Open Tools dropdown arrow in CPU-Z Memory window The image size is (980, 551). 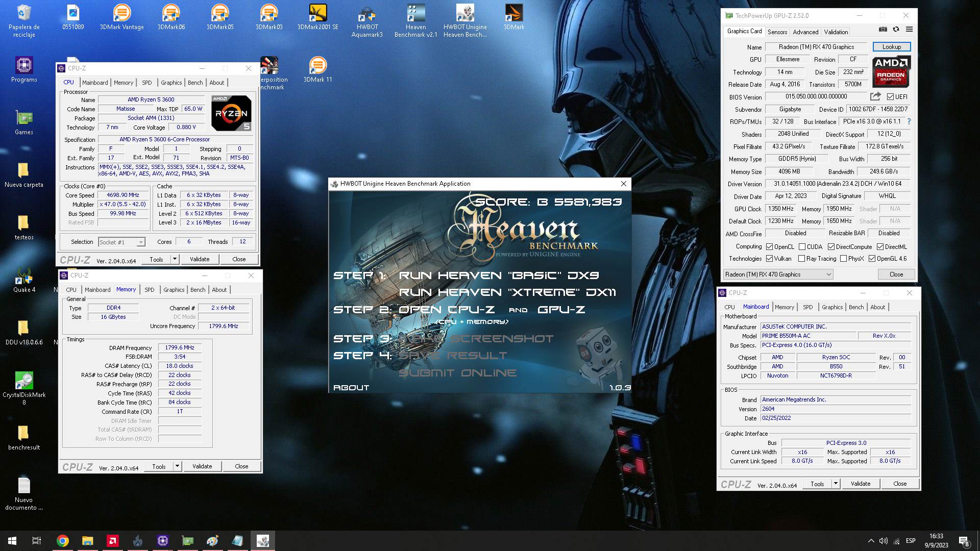pyautogui.click(x=177, y=466)
